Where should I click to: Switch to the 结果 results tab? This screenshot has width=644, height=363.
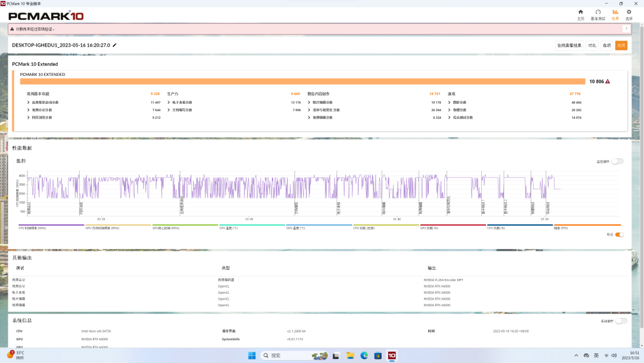point(615,15)
